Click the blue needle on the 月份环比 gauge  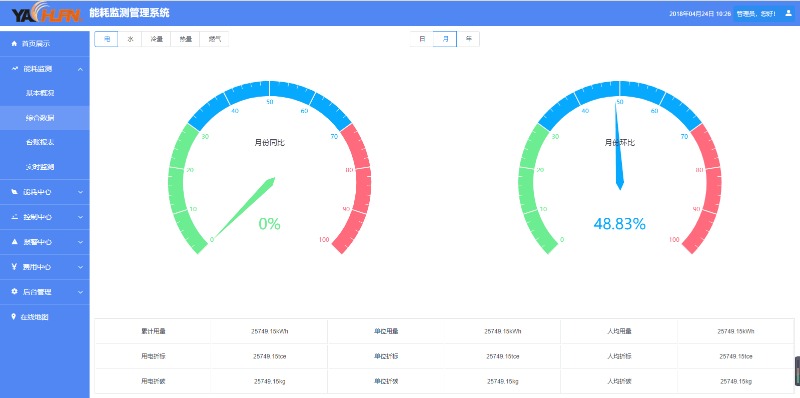click(x=619, y=145)
